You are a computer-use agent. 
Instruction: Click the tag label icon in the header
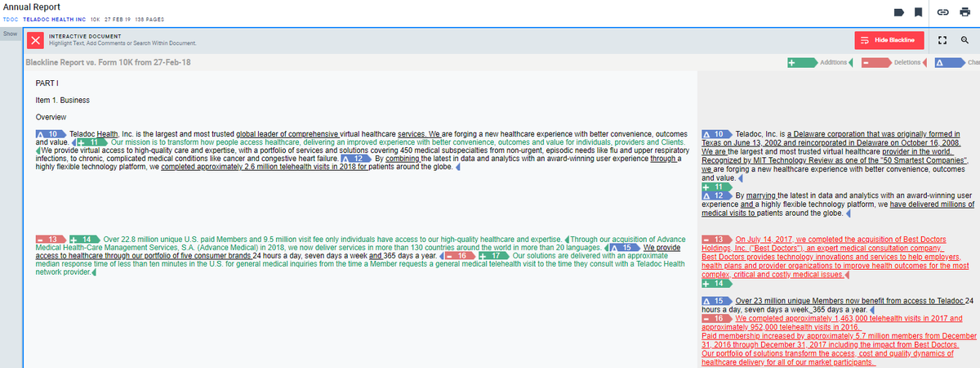coord(899,12)
